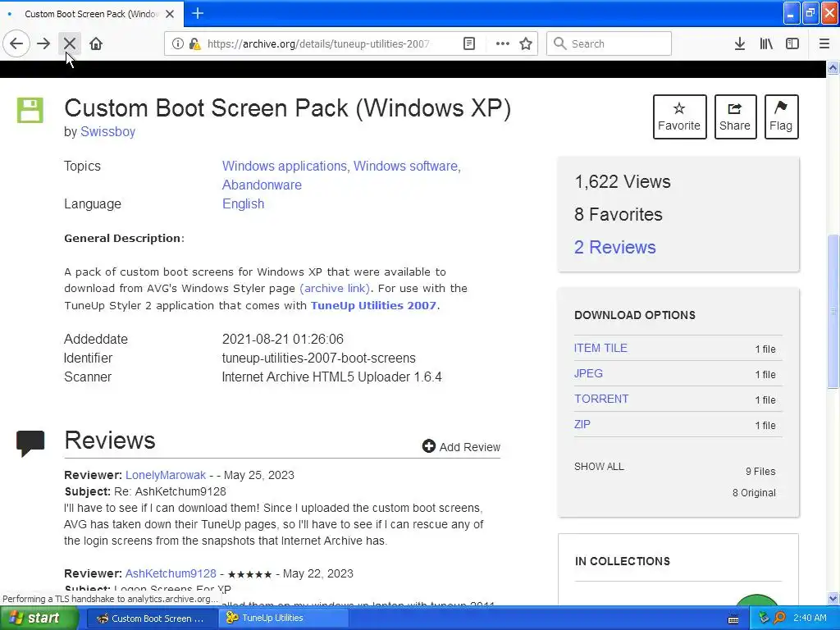Viewport: 840px width, 630px height.
Task: Click the vertical scrollbar thumb
Action: pos(833,311)
